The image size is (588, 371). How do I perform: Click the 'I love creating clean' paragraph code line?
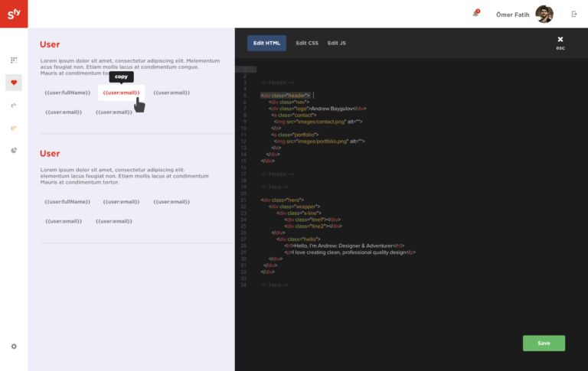(350, 252)
